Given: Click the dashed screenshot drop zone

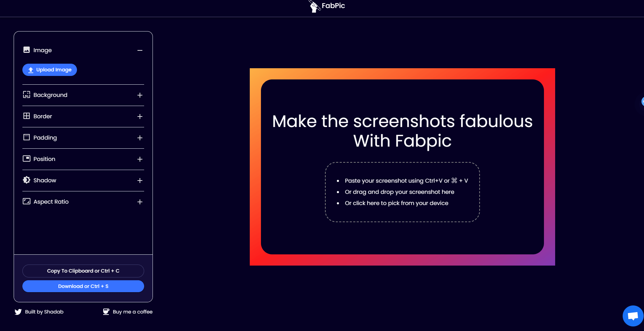Looking at the screenshot, I should point(402,192).
